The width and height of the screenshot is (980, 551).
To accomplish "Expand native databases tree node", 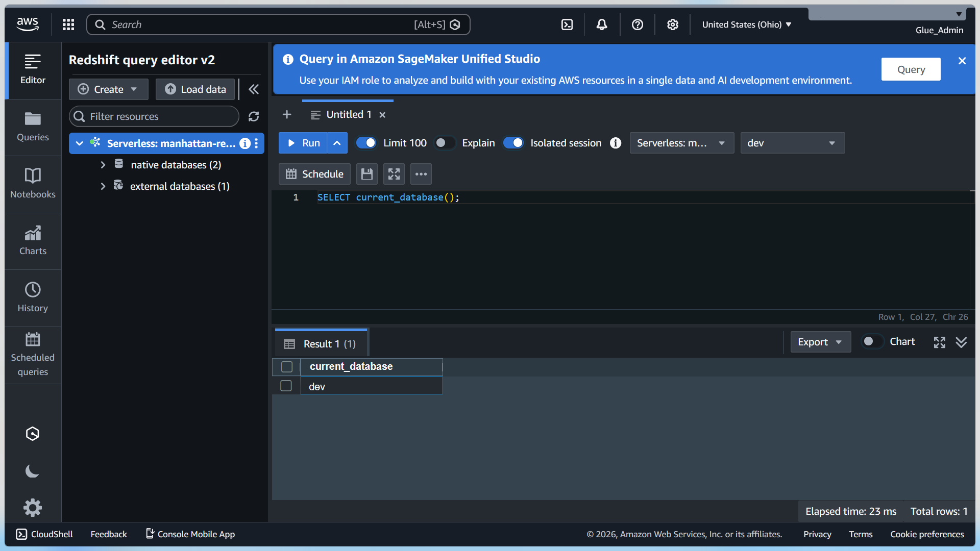I will tap(103, 165).
